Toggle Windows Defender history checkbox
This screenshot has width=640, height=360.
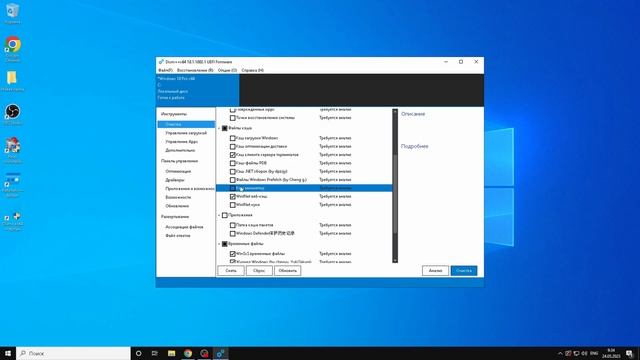click(233, 233)
